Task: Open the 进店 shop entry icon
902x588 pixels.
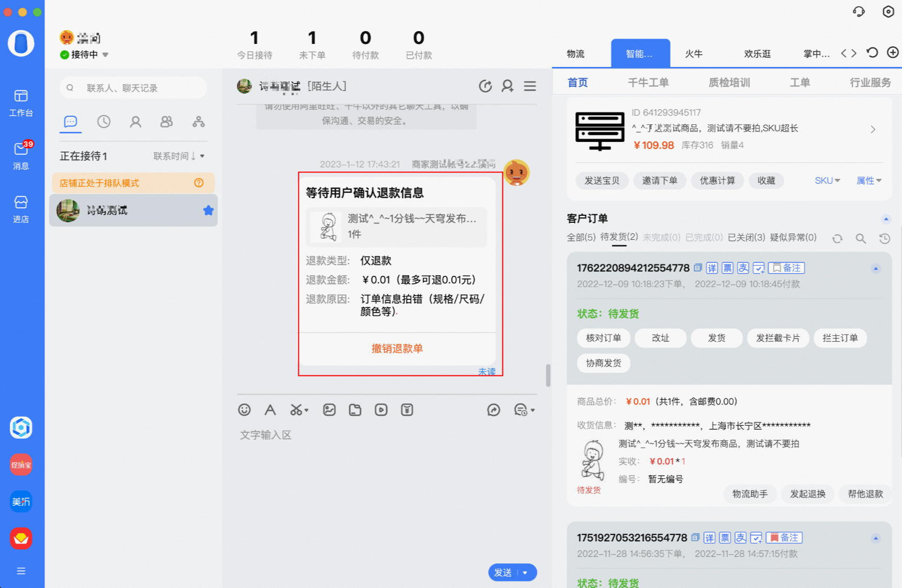Action: (21, 209)
